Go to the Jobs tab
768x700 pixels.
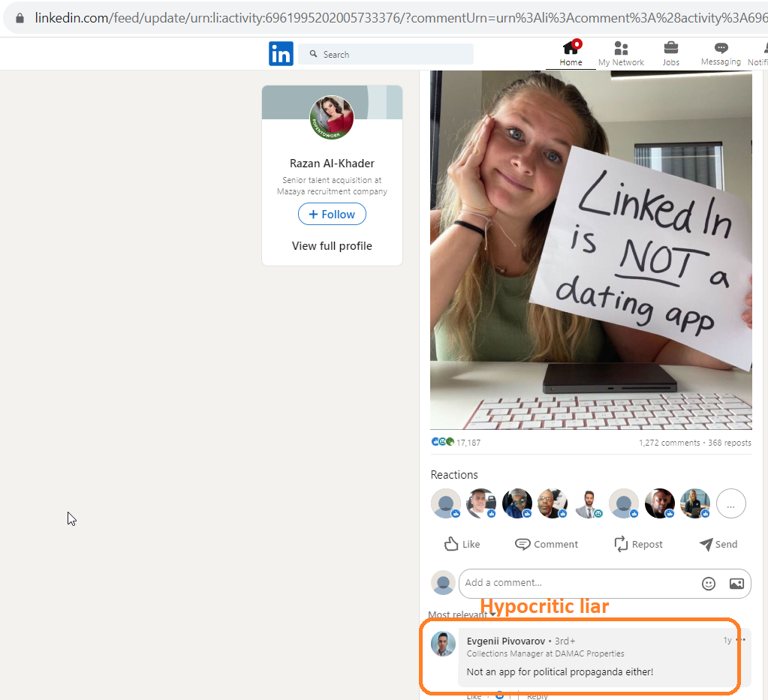tap(670, 53)
